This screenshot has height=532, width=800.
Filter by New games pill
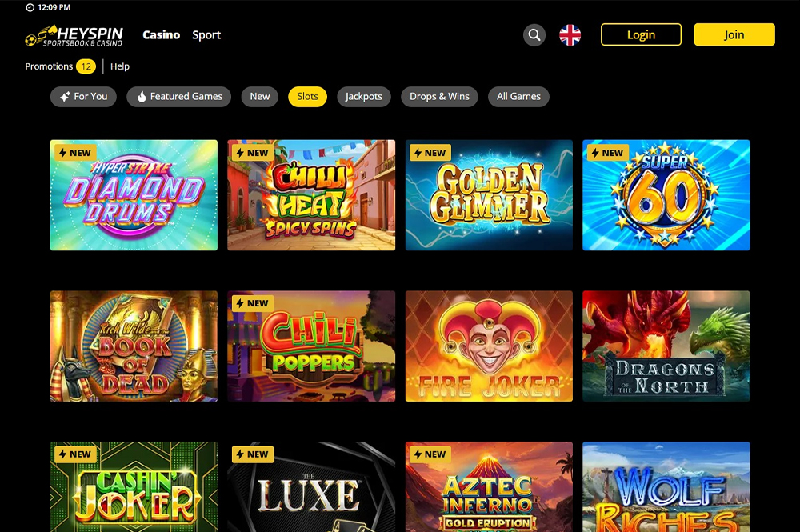[260, 97]
